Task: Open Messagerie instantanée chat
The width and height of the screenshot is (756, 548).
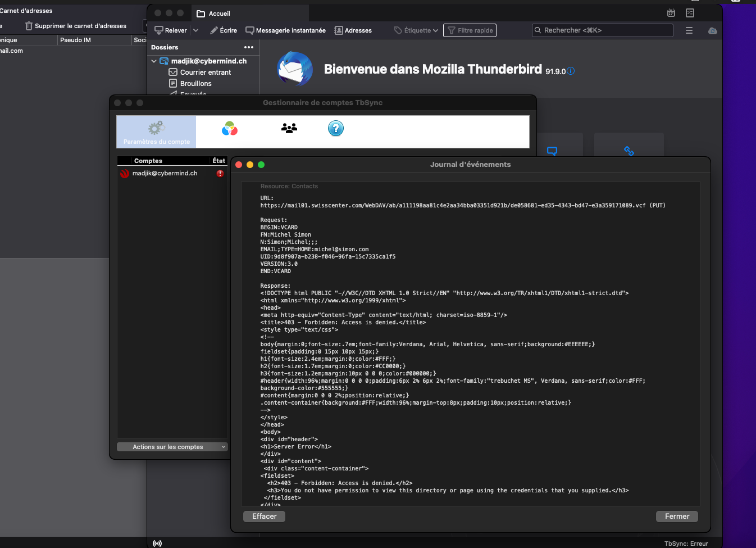Action: pos(285,30)
